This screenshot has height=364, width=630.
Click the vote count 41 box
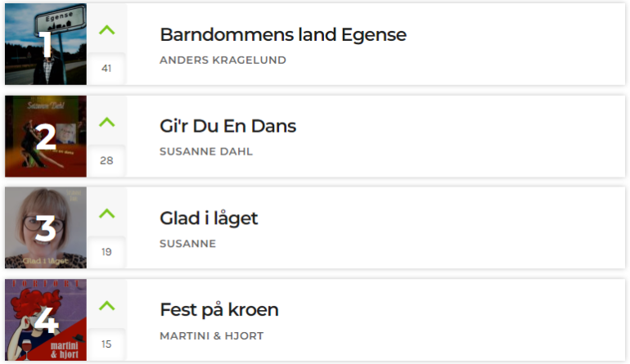pyautogui.click(x=106, y=68)
